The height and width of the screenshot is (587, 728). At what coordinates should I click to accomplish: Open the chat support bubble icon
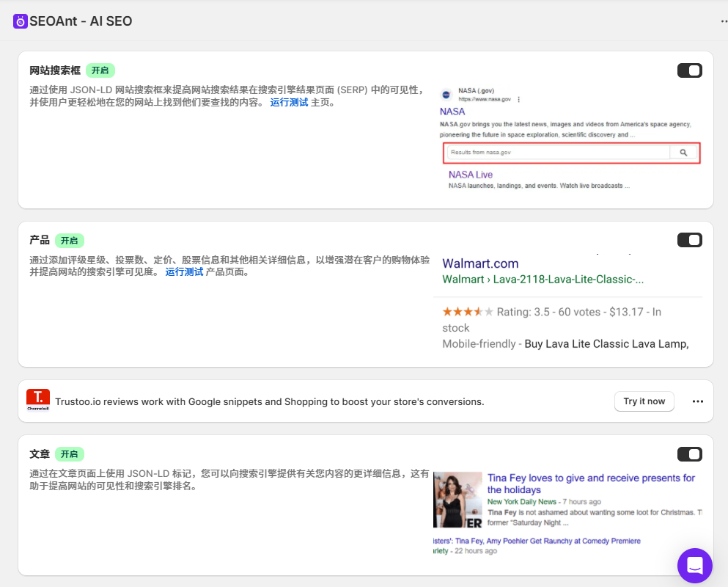[694, 565]
